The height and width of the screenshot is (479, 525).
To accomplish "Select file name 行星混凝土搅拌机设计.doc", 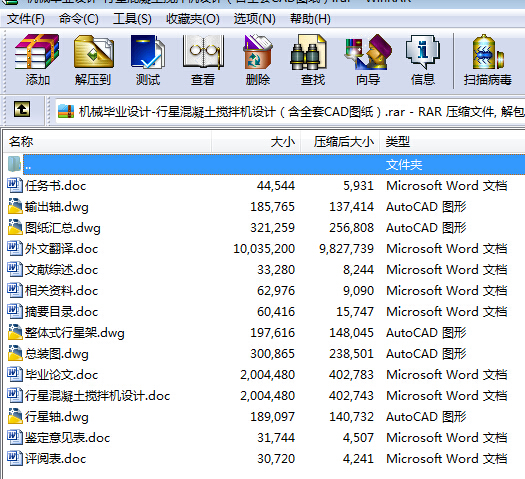I will pos(97,396).
